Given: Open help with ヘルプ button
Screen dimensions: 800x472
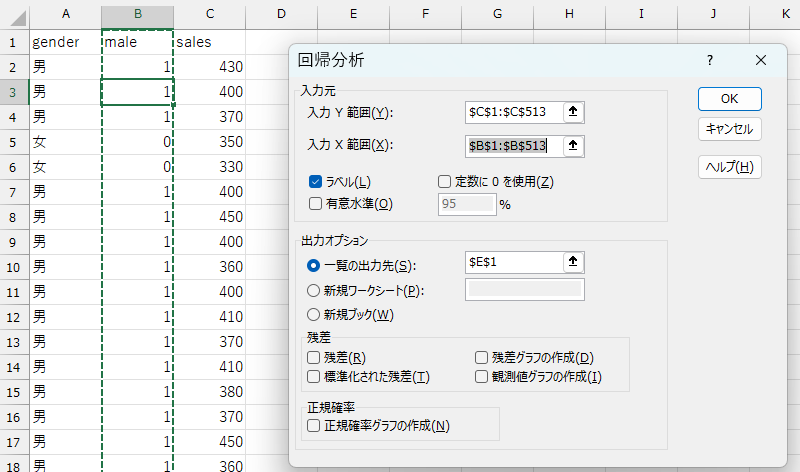Looking at the screenshot, I should [729, 167].
